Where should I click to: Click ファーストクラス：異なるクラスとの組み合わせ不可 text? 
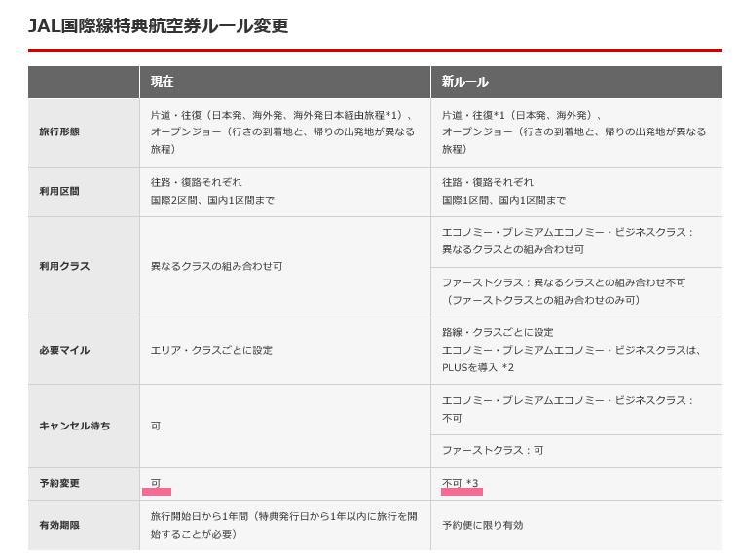coord(564,282)
